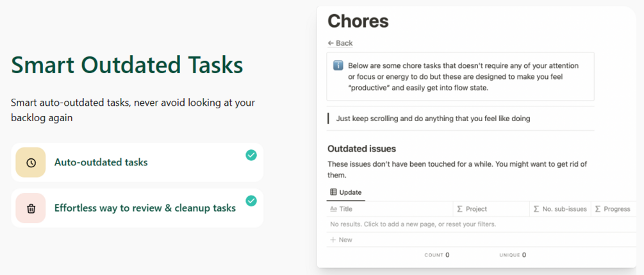Click the Effortless way to review & cleanup label
This screenshot has width=644, height=275.
click(x=145, y=208)
